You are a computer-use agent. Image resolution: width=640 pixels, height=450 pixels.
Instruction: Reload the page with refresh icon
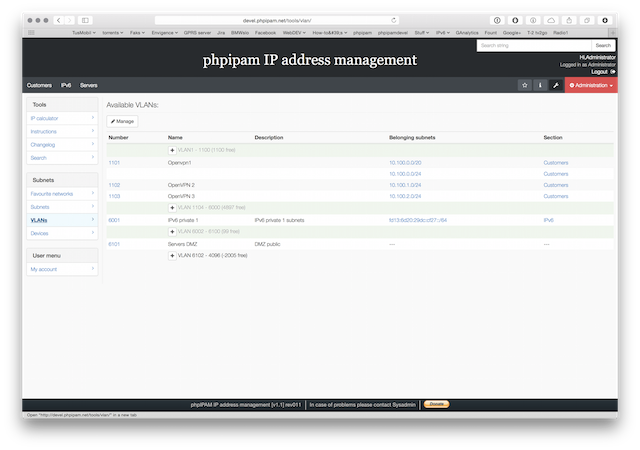click(393, 20)
